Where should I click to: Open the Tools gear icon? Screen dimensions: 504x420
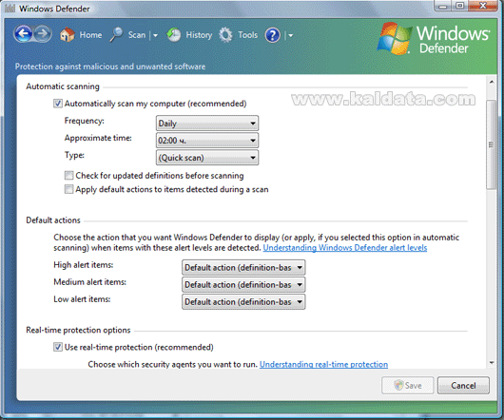pyautogui.click(x=225, y=34)
